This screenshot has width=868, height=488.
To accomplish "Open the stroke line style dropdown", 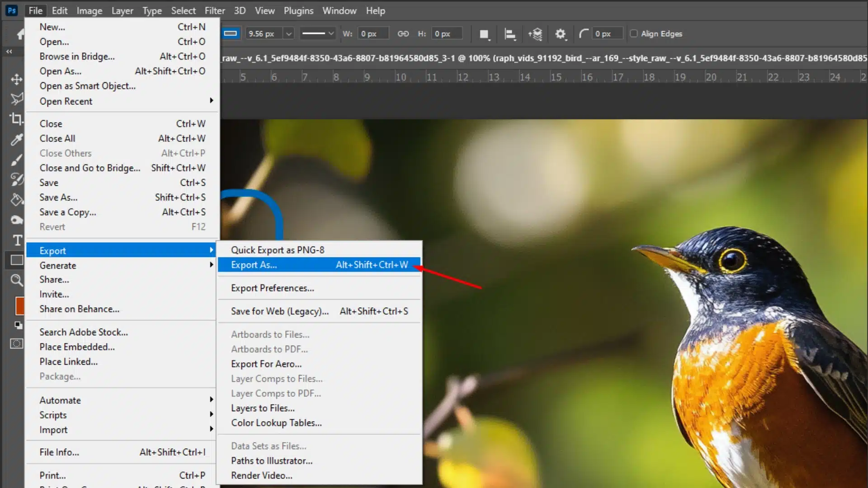I will tap(318, 33).
